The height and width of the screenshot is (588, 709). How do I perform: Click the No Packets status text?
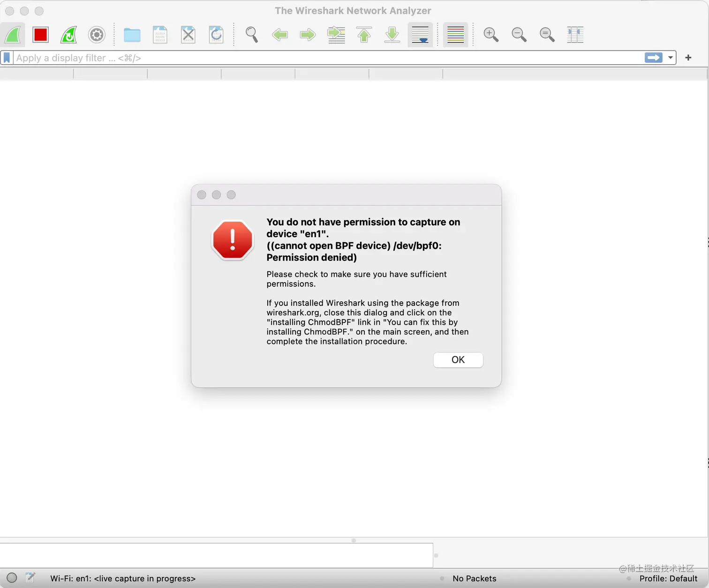(x=475, y=579)
